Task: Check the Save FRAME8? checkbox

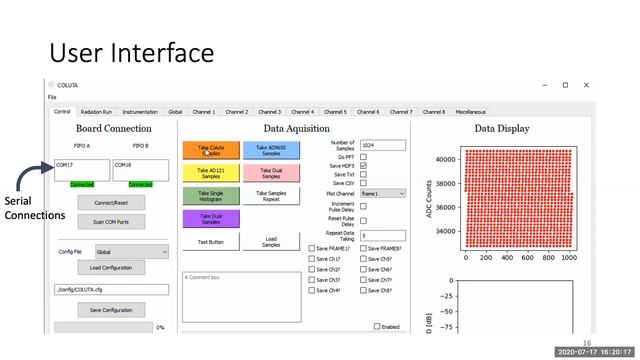Action: (363, 248)
